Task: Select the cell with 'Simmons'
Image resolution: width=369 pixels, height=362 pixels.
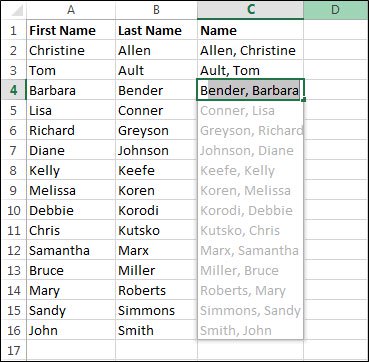Action: [x=156, y=310]
